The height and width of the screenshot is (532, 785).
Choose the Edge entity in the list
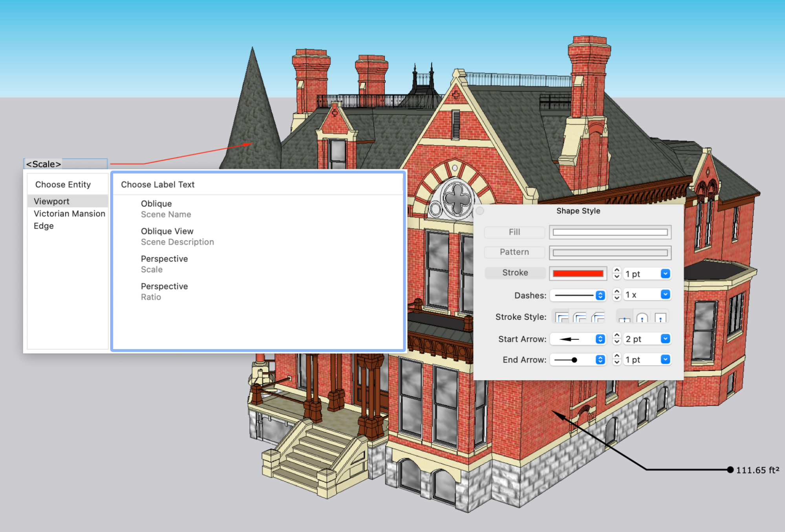click(44, 226)
